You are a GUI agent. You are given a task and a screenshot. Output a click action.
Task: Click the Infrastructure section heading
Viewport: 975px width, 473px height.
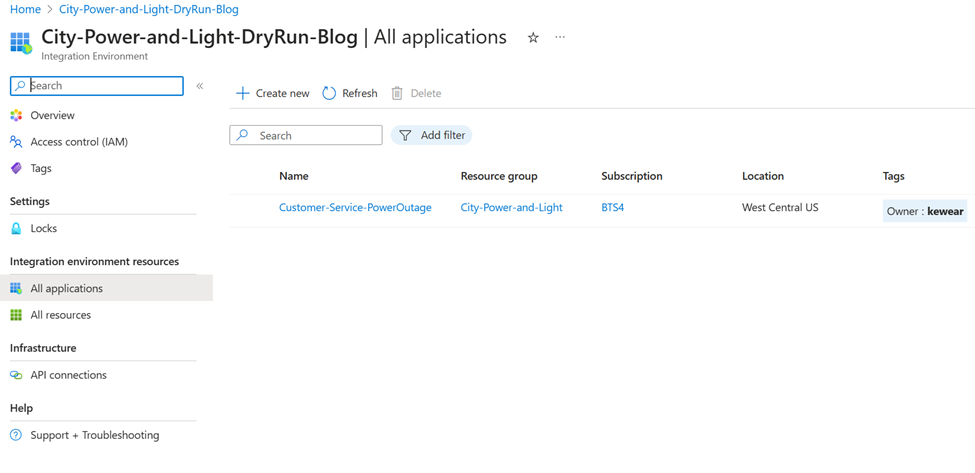[x=43, y=348]
